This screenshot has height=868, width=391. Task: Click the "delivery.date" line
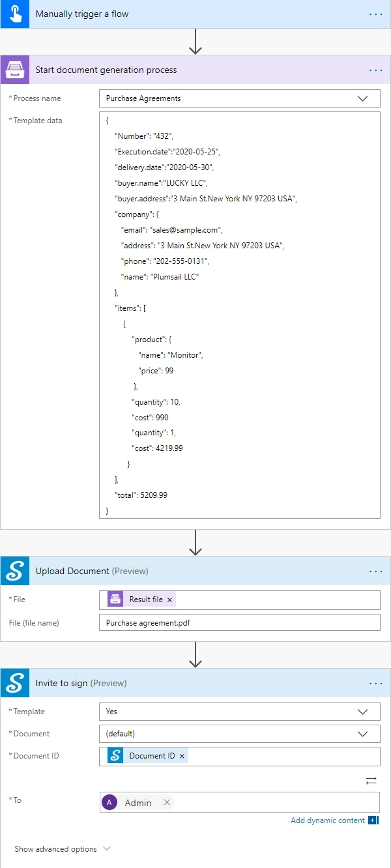(x=164, y=167)
